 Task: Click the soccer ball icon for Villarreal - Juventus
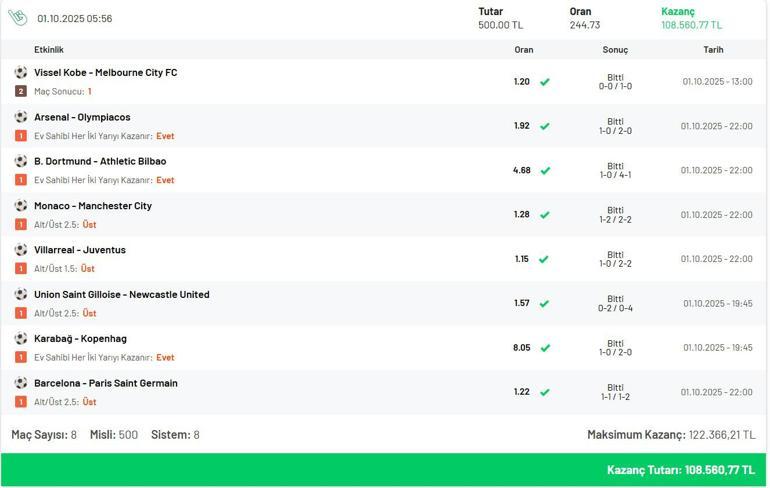[21, 250]
